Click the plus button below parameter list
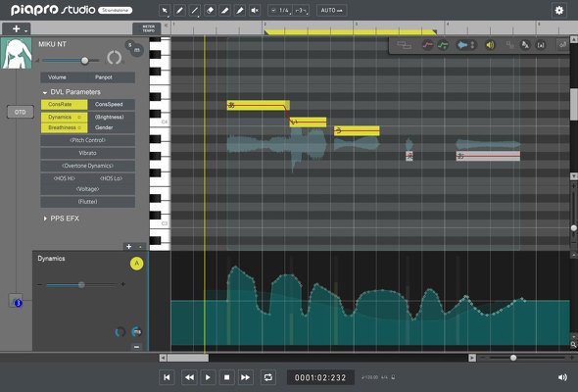 click(128, 246)
